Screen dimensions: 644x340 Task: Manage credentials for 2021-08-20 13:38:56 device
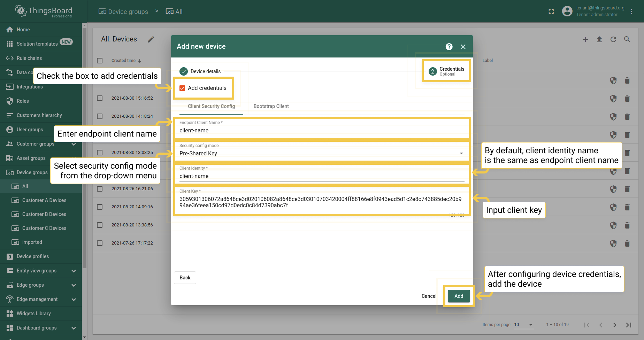click(x=613, y=225)
